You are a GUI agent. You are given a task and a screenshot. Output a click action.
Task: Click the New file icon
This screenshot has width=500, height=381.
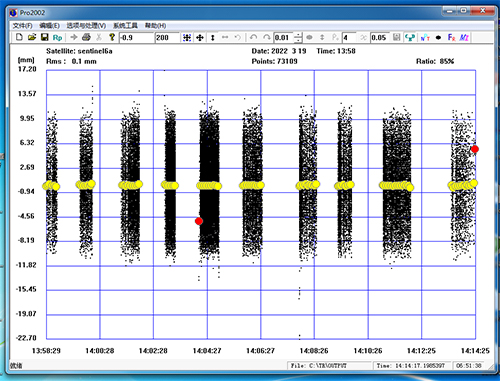click(x=19, y=37)
